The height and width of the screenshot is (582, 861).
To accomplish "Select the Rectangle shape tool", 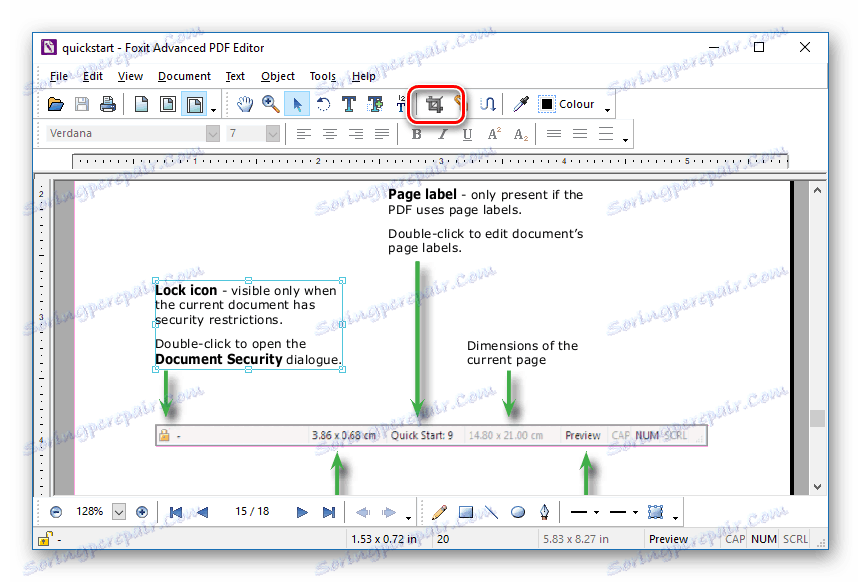I will click(x=466, y=512).
